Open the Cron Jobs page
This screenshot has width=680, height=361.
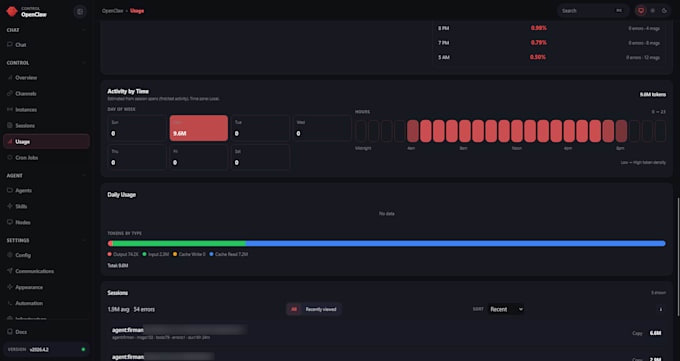click(x=46, y=158)
